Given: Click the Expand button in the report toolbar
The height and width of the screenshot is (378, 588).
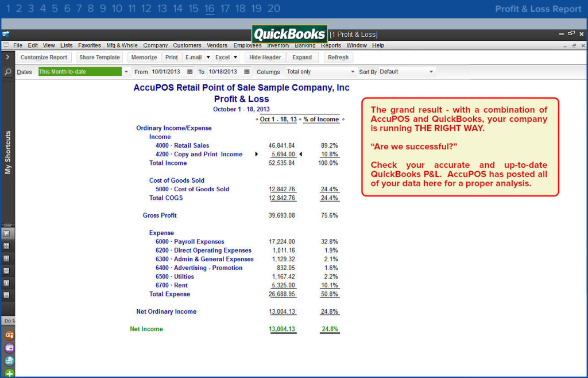Looking at the screenshot, I should tap(302, 57).
